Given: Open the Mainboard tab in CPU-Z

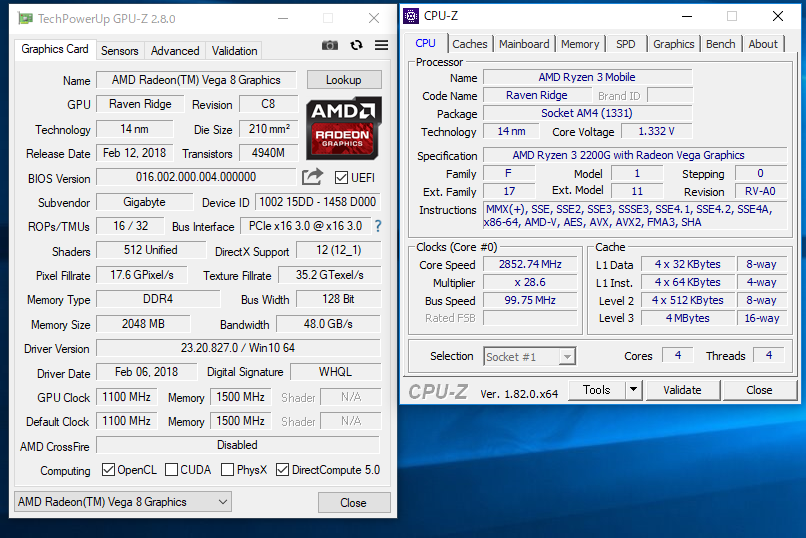Looking at the screenshot, I should tap(524, 44).
